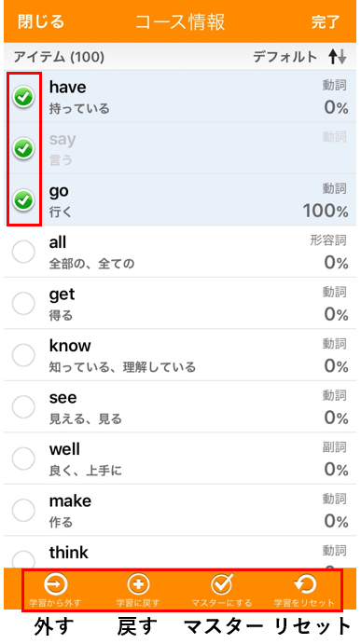Tap the 100% progress on 'go'
This screenshot has width=361, height=644.
(x=326, y=212)
